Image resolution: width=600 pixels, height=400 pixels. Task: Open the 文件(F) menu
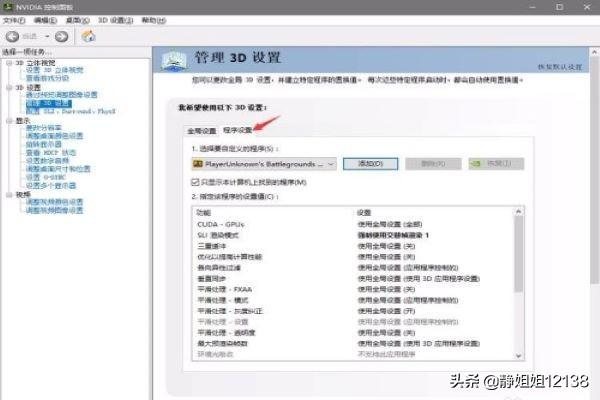pos(14,20)
